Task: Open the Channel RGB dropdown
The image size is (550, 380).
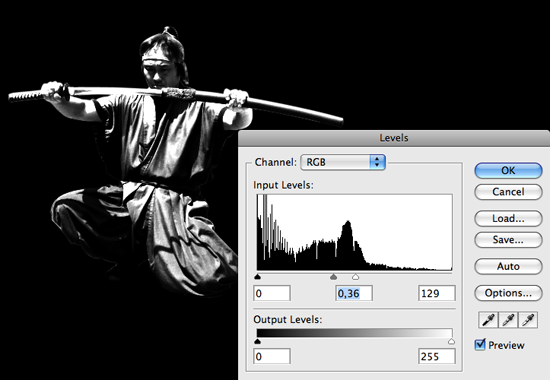Action: point(343,162)
